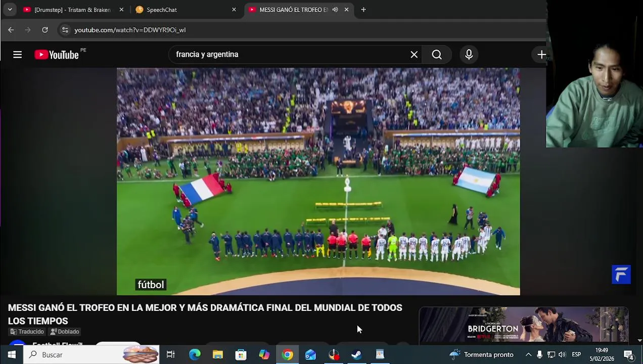Reload the page with the refresh icon

coord(45,30)
